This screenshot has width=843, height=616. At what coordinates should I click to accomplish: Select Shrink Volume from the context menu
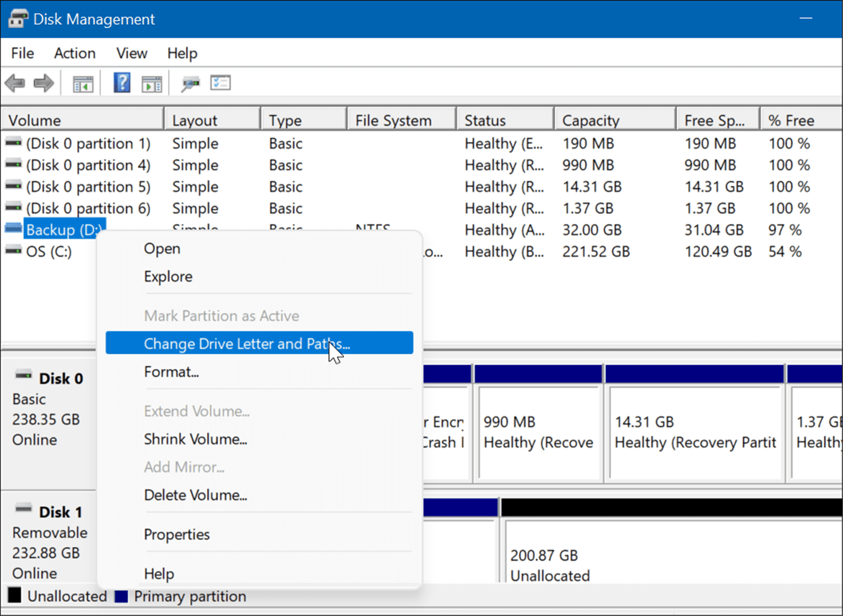click(x=195, y=439)
